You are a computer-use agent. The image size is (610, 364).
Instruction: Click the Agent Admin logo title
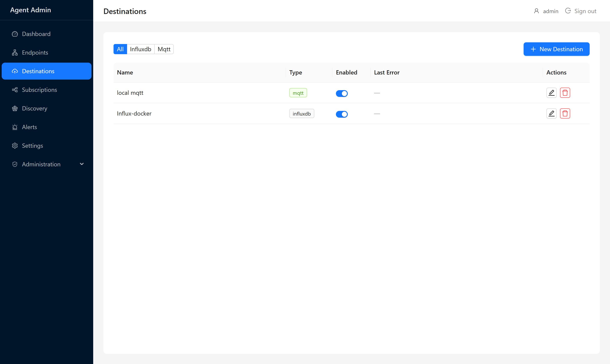tap(30, 10)
